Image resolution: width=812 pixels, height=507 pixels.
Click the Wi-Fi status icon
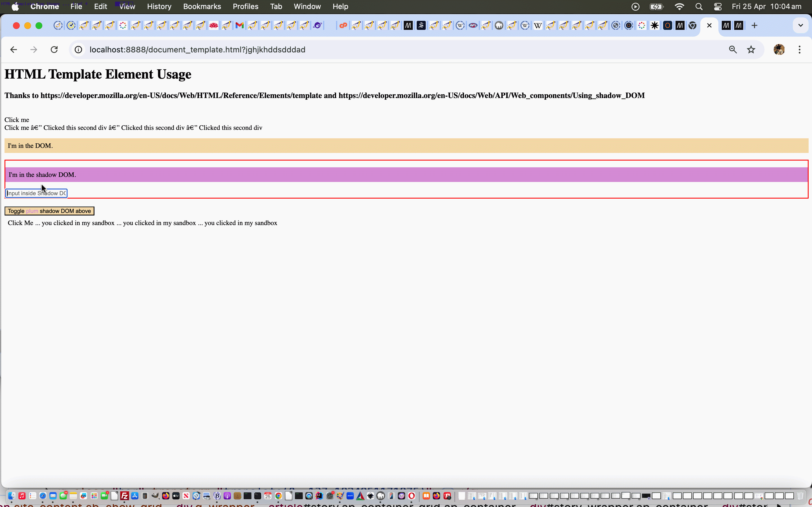tap(679, 7)
